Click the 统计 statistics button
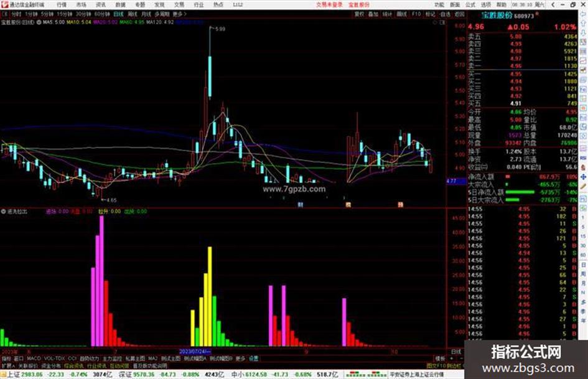 coord(387,14)
